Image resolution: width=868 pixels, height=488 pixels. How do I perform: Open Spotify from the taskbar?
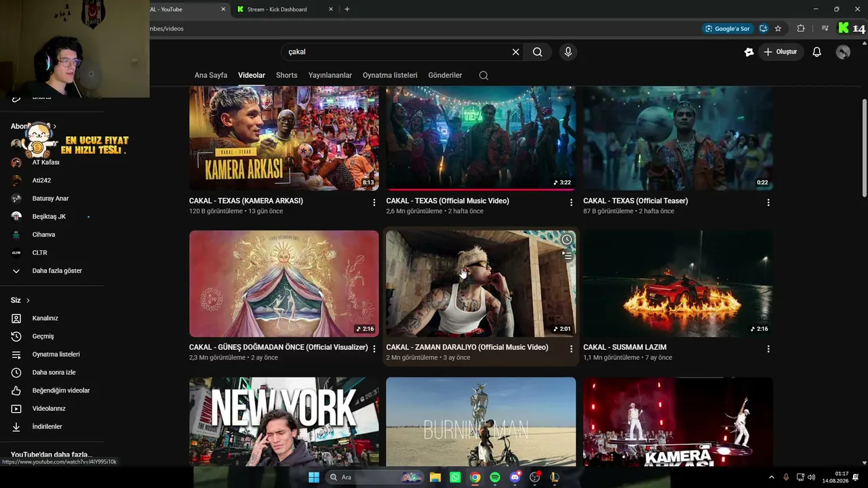[x=495, y=477]
